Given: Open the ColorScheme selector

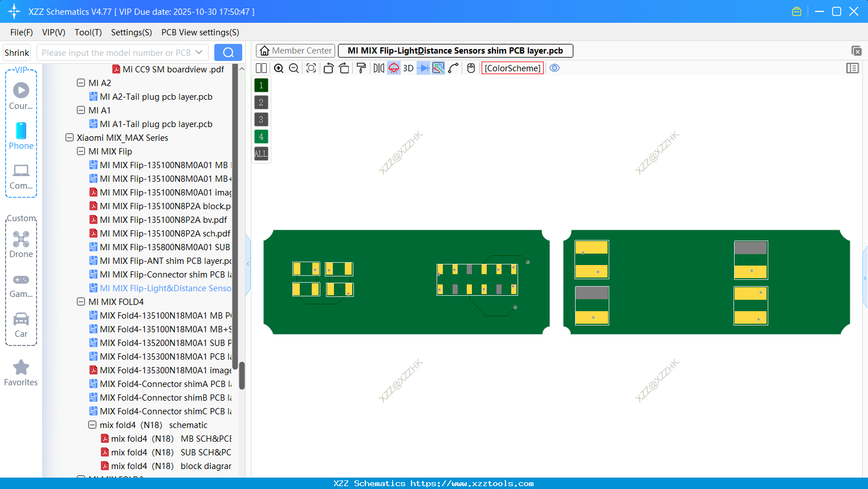Looking at the screenshot, I should (x=512, y=68).
